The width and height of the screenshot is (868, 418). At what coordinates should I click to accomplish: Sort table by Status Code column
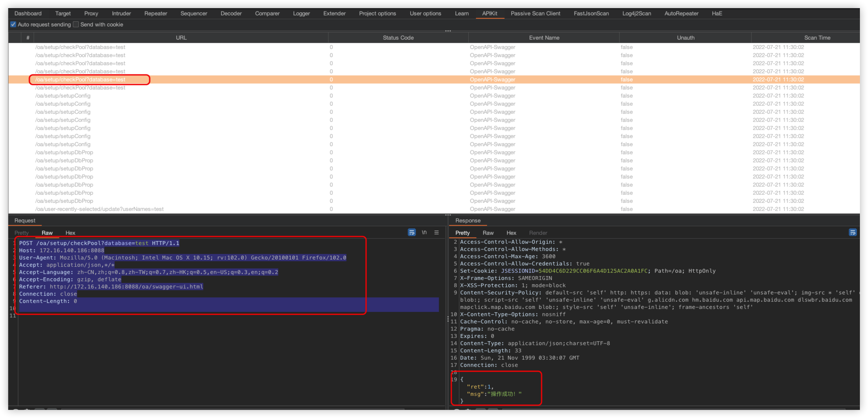click(398, 38)
